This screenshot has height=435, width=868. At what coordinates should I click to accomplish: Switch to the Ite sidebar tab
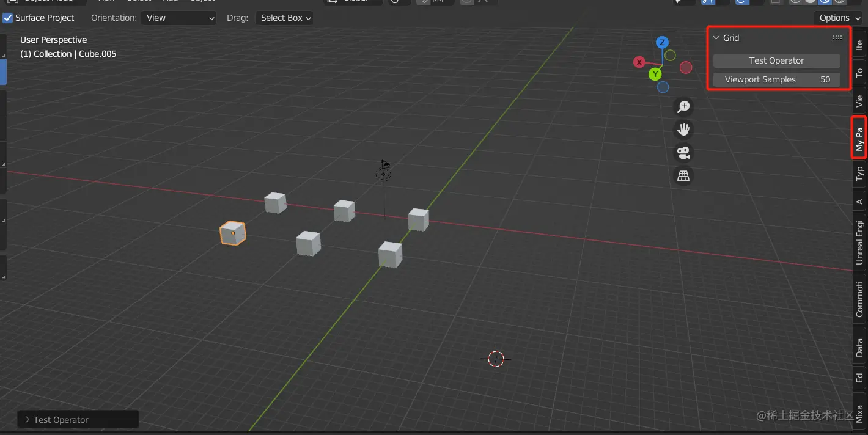point(860,44)
